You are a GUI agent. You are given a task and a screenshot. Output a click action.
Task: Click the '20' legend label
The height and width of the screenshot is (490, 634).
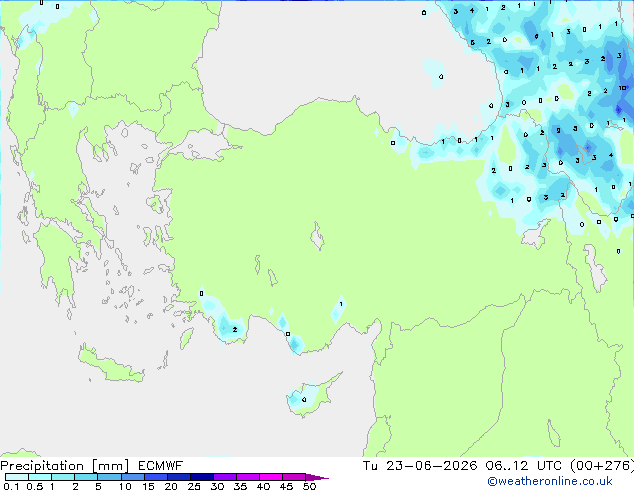click(x=171, y=486)
